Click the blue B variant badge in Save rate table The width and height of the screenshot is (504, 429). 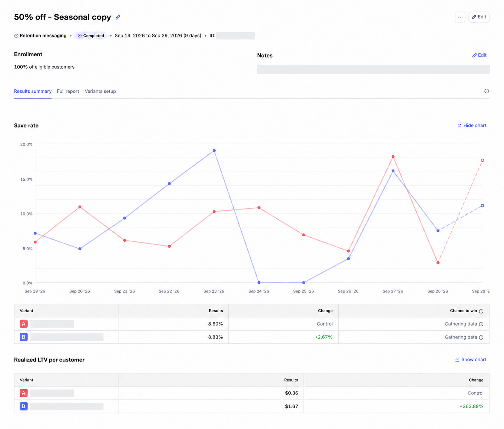point(24,337)
